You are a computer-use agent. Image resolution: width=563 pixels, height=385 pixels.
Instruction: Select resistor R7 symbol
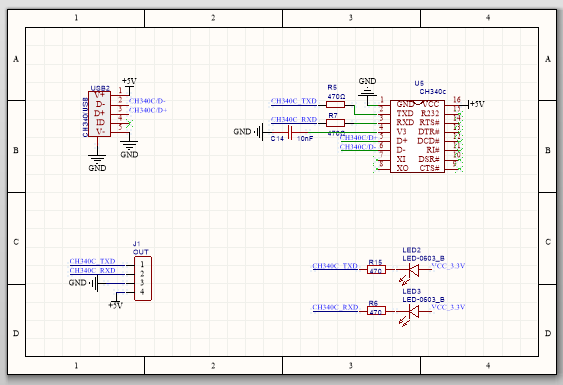tap(335, 123)
